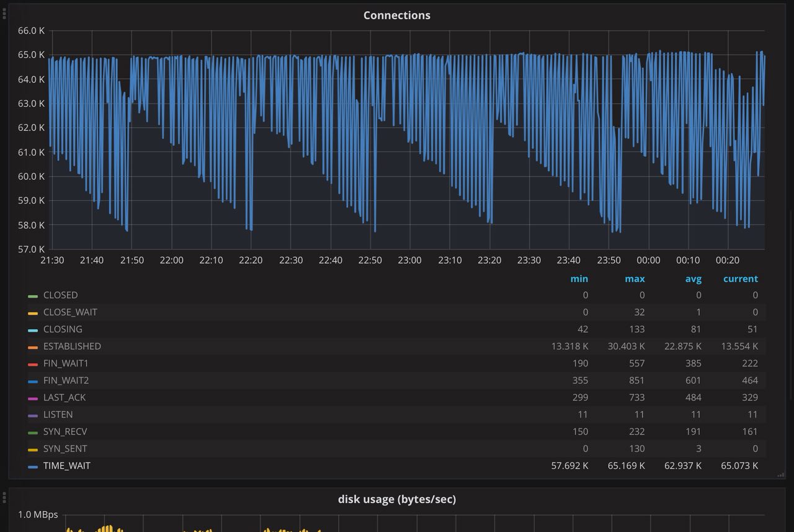Toggle the LAST_ACK series in legend

click(x=65, y=397)
